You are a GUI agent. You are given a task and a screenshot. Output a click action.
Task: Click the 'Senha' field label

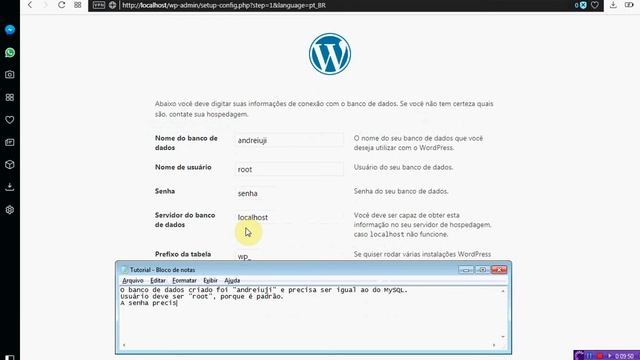165,191
